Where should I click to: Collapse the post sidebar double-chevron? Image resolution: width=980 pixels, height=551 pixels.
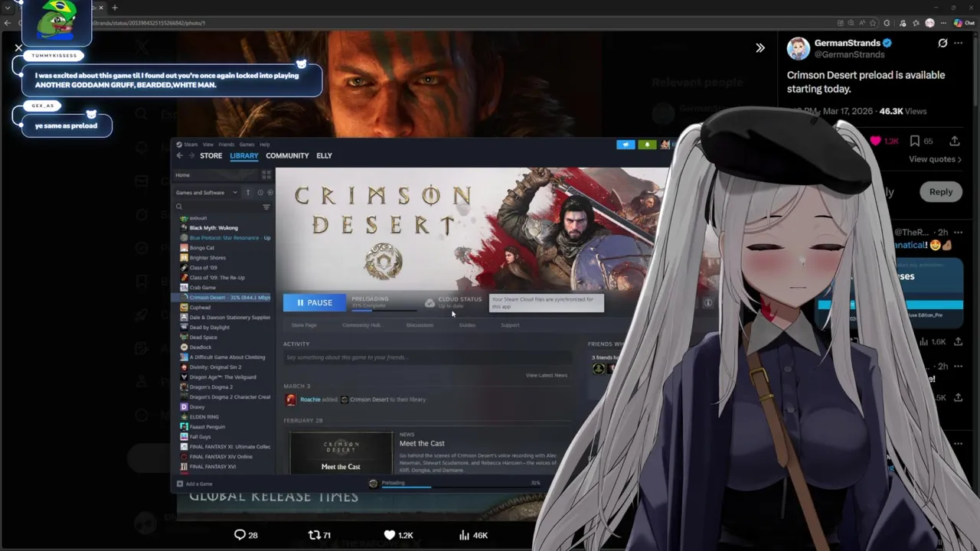pyautogui.click(x=760, y=47)
